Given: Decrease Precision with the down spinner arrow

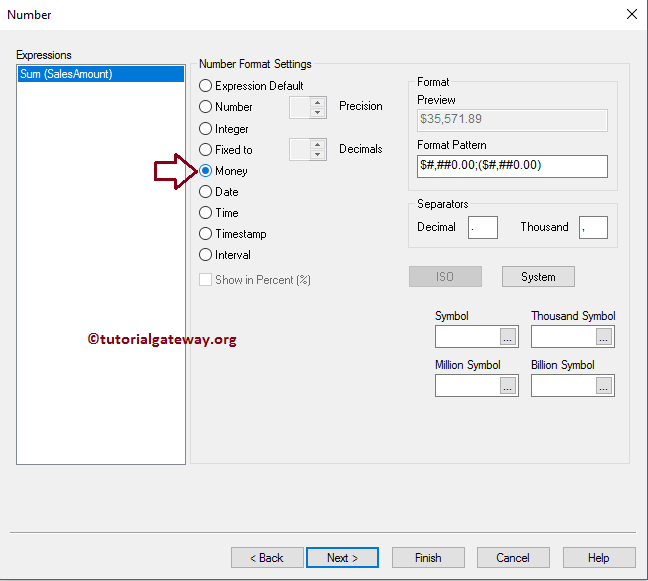Looking at the screenshot, I should click(x=317, y=113).
